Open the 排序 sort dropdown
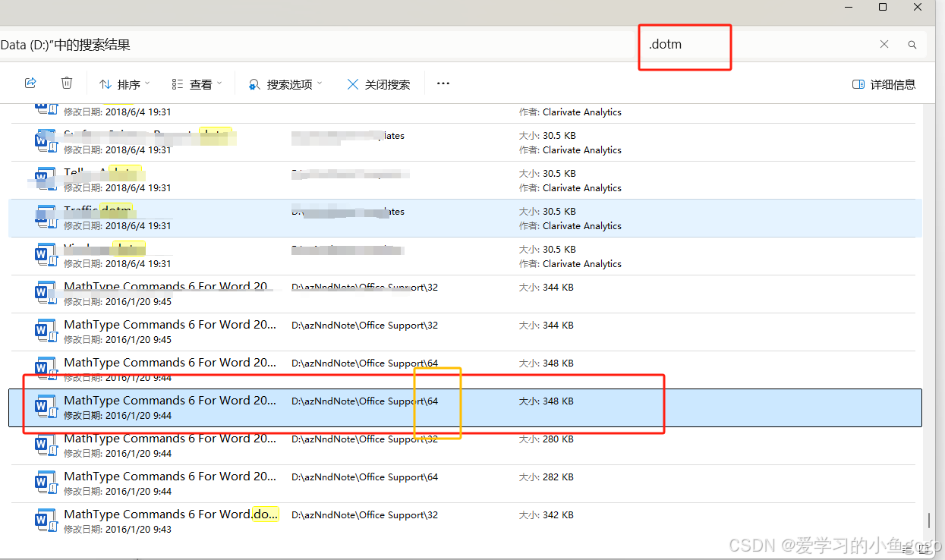This screenshot has width=945, height=560. (x=124, y=84)
